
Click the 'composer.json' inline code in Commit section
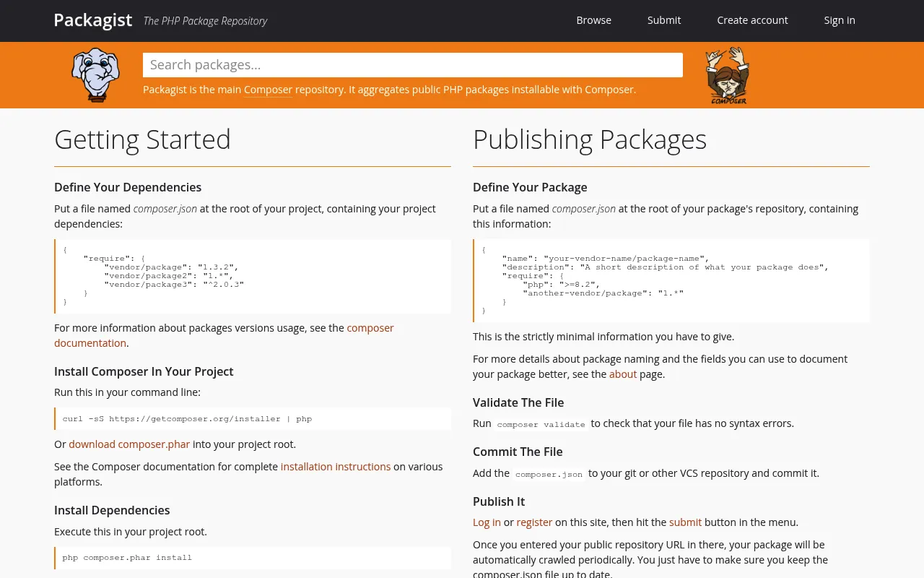tap(549, 474)
